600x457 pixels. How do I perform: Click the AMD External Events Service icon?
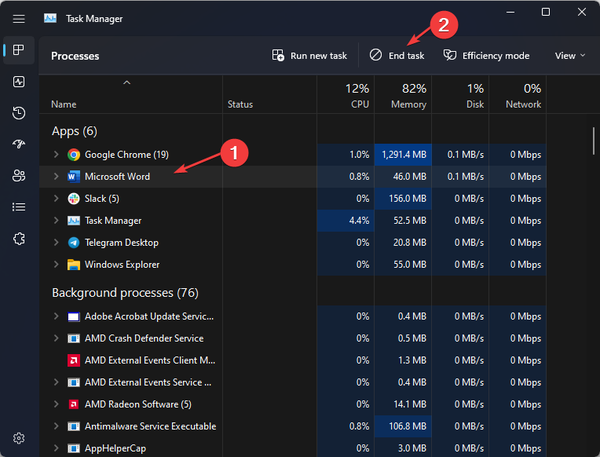tap(73, 382)
